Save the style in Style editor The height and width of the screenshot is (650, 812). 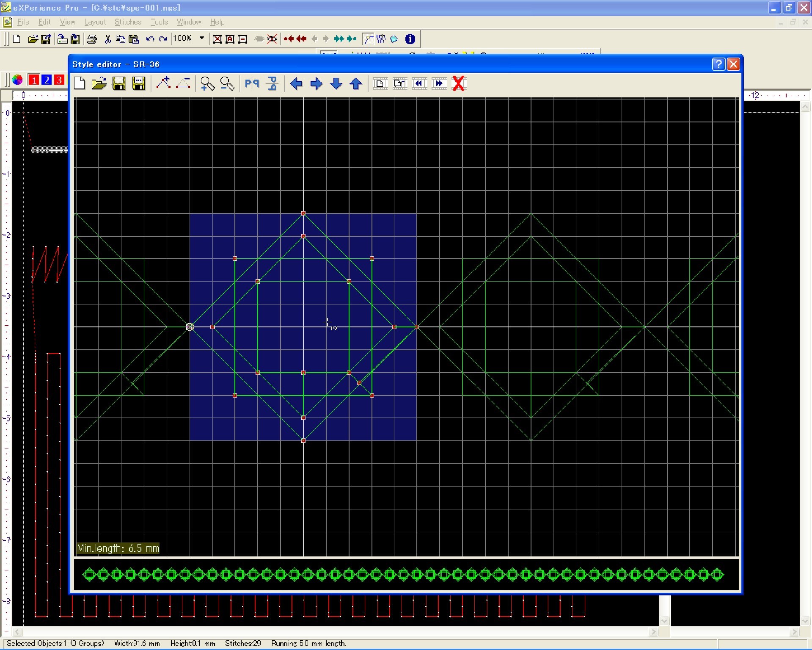click(x=119, y=83)
